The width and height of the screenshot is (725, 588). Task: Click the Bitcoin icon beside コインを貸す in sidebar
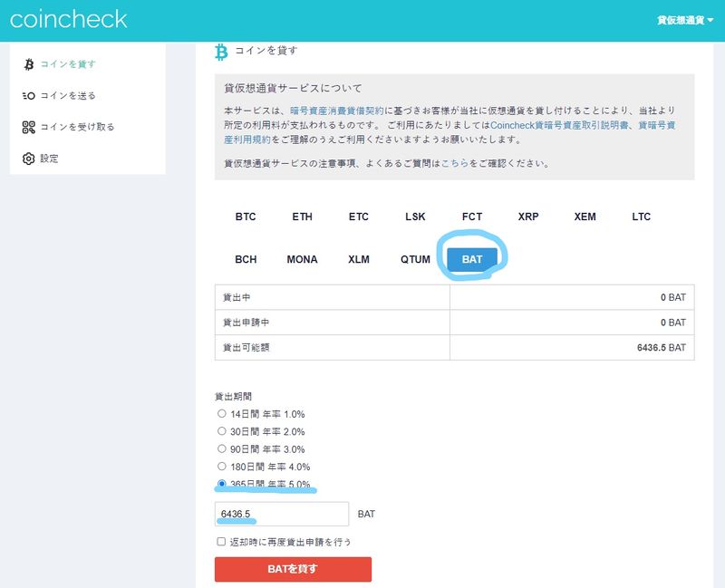(28, 64)
